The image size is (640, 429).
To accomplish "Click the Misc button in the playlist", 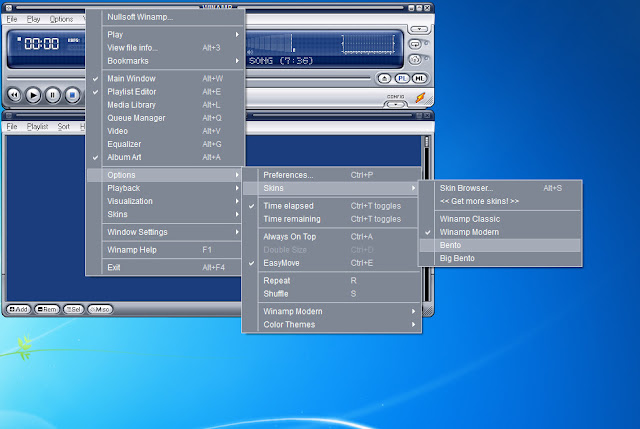I will tap(100, 309).
